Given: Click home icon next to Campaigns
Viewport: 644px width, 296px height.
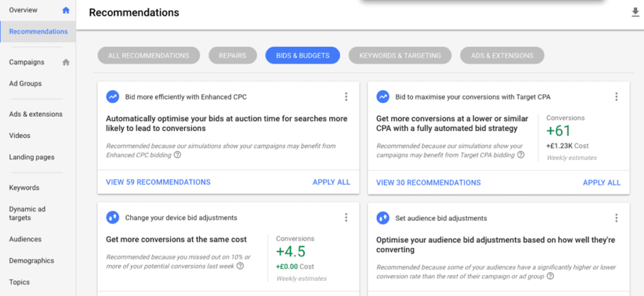Looking at the screenshot, I should click(66, 62).
